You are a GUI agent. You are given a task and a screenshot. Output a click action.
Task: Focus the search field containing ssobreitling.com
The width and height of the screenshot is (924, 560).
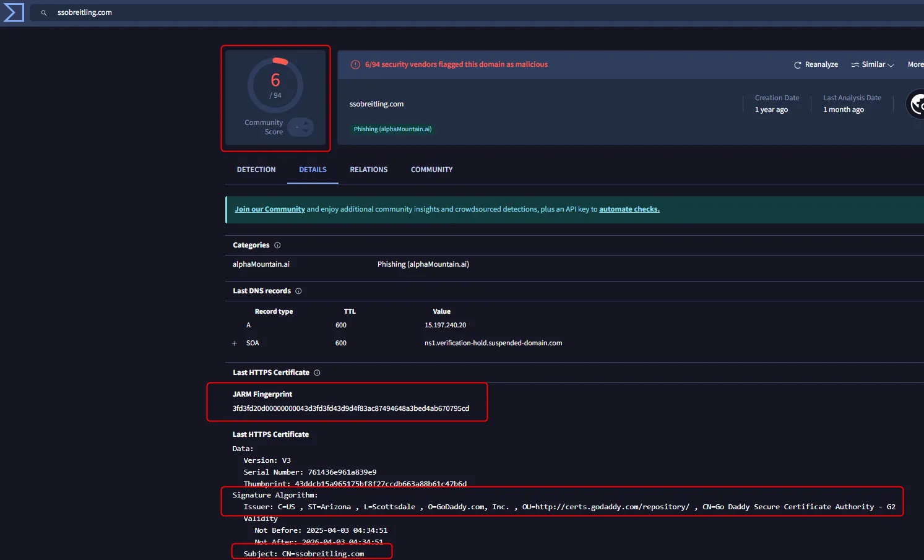click(x=477, y=13)
